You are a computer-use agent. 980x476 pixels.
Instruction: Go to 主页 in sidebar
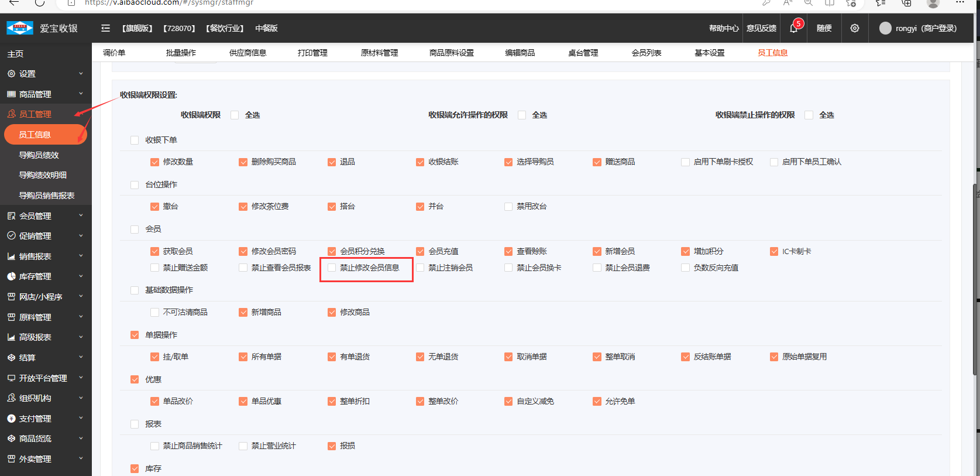pos(15,54)
